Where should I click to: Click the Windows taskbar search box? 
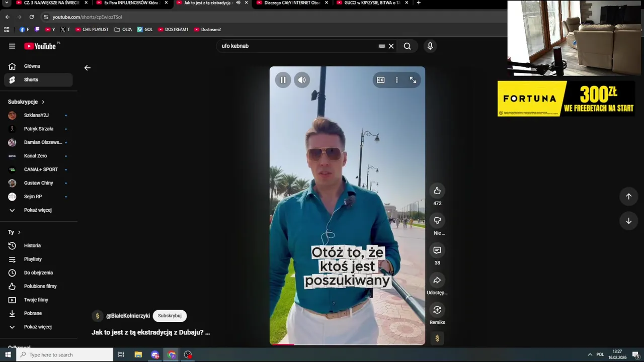tap(64, 355)
